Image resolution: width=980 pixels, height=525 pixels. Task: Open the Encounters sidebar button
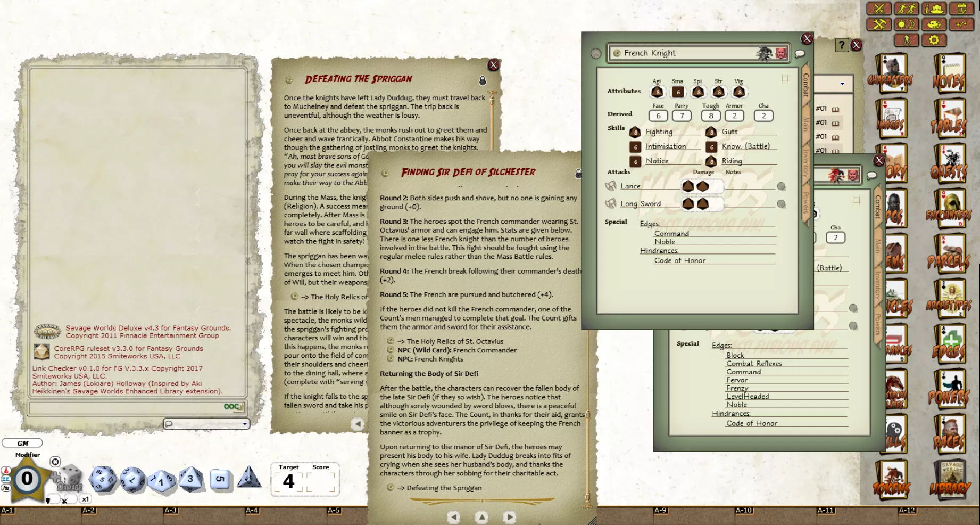click(x=950, y=209)
